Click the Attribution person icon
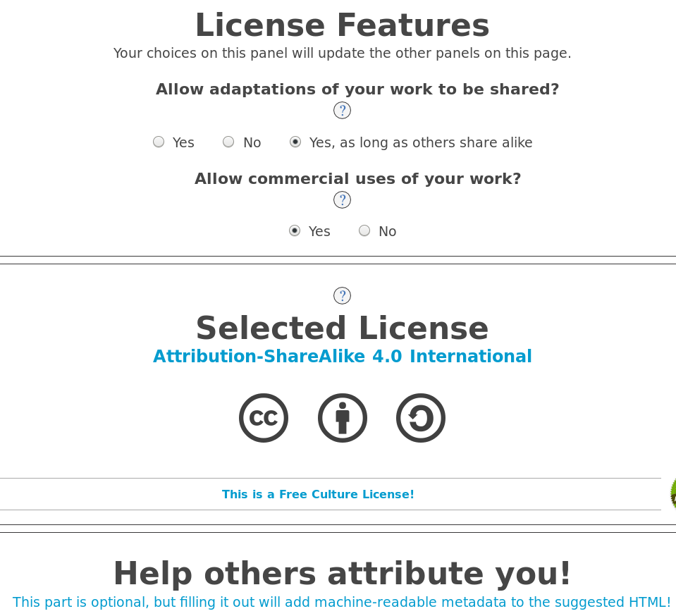This screenshot has height=616, width=676. point(343,417)
